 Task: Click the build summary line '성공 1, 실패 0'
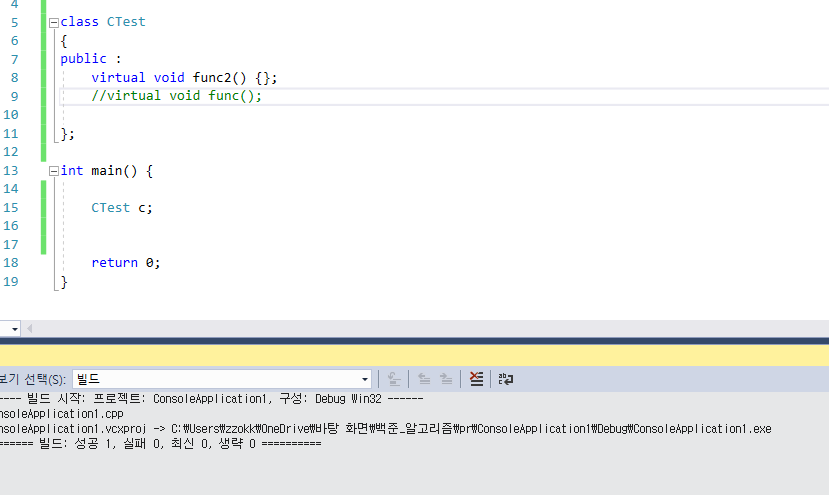[x=160, y=444]
